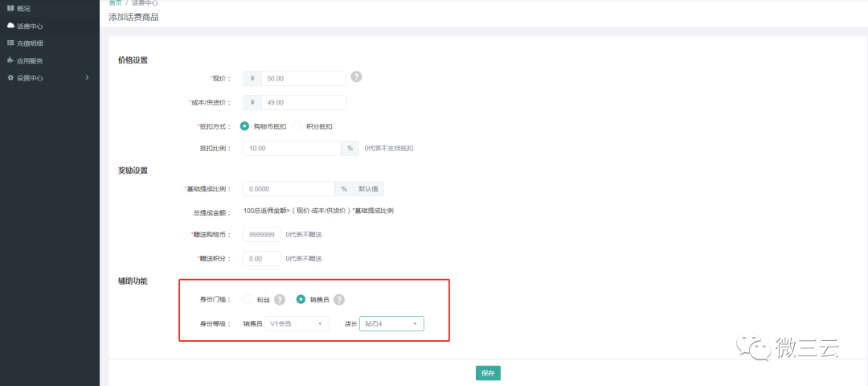The width and height of the screenshot is (868, 386).
Task: Click the 概况 sidebar icon
Action: point(10,8)
